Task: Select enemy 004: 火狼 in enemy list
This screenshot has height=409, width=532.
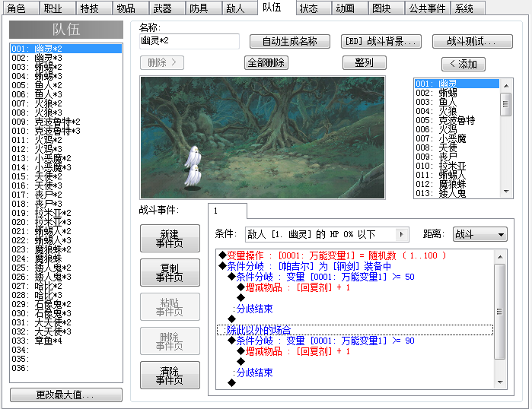Action: pyautogui.click(x=457, y=111)
